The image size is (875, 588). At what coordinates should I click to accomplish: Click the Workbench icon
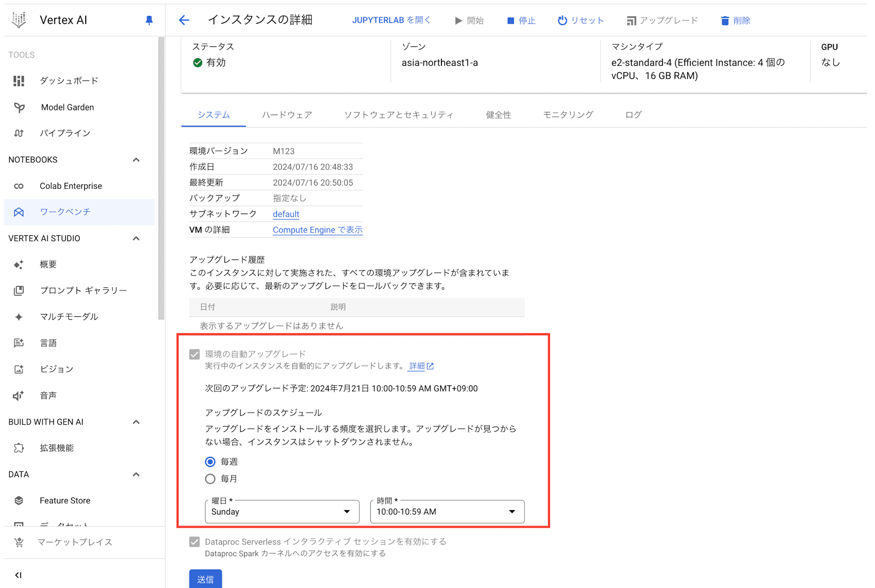click(x=19, y=212)
